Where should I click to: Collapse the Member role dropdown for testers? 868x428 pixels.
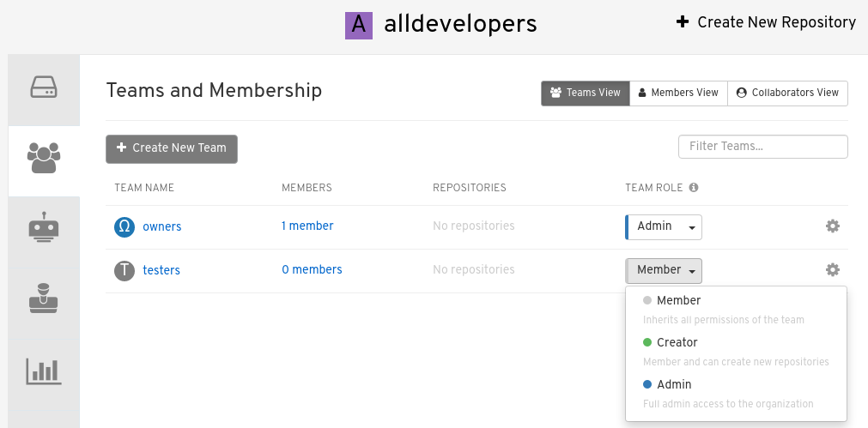pos(665,270)
